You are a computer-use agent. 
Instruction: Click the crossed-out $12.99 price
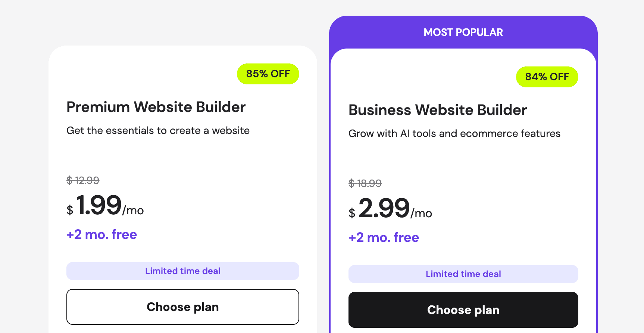(82, 180)
